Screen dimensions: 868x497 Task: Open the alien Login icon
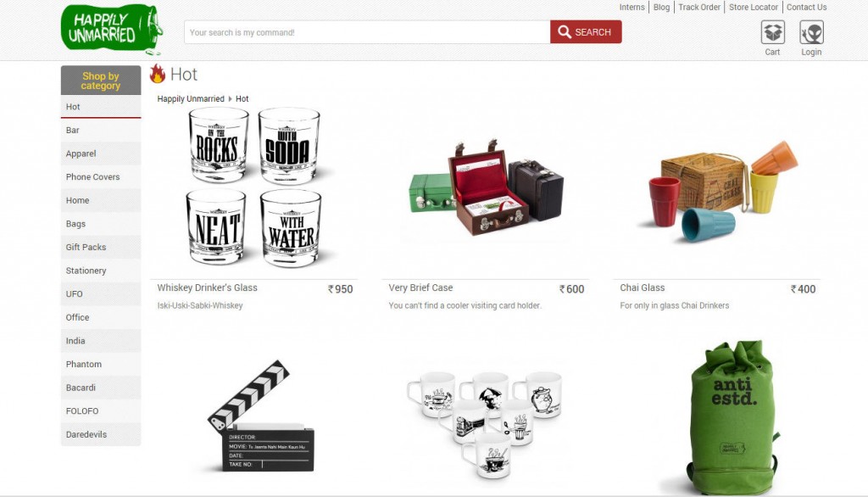(x=811, y=32)
